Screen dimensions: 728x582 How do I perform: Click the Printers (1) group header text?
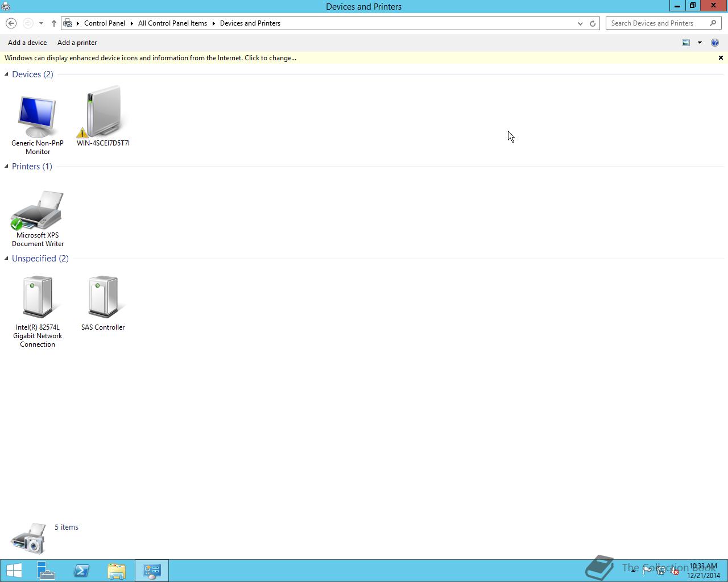pyautogui.click(x=32, y=167)
